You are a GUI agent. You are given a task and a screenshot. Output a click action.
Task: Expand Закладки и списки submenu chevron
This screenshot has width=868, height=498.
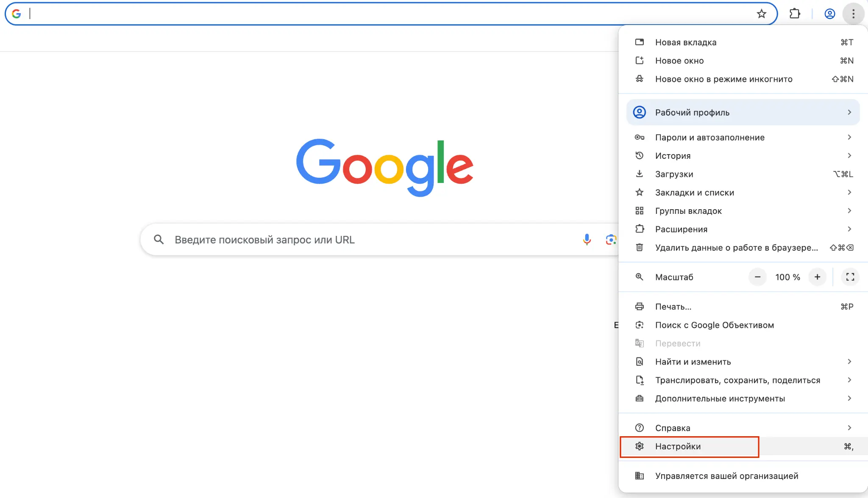coord(849,192)
